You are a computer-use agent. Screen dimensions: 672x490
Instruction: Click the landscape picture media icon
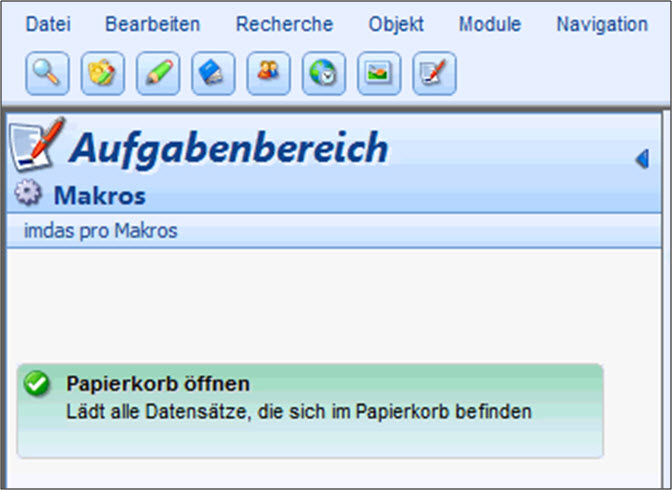[x=379, y=73]
